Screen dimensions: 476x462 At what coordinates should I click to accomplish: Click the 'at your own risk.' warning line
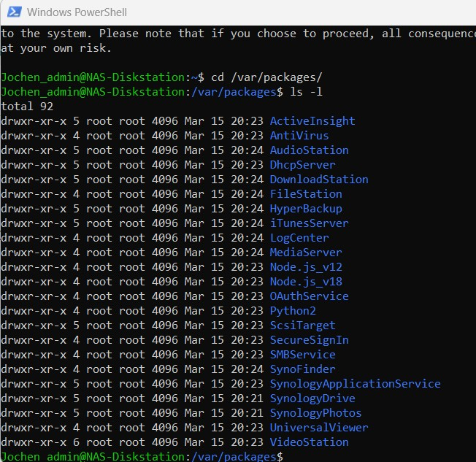56,48
